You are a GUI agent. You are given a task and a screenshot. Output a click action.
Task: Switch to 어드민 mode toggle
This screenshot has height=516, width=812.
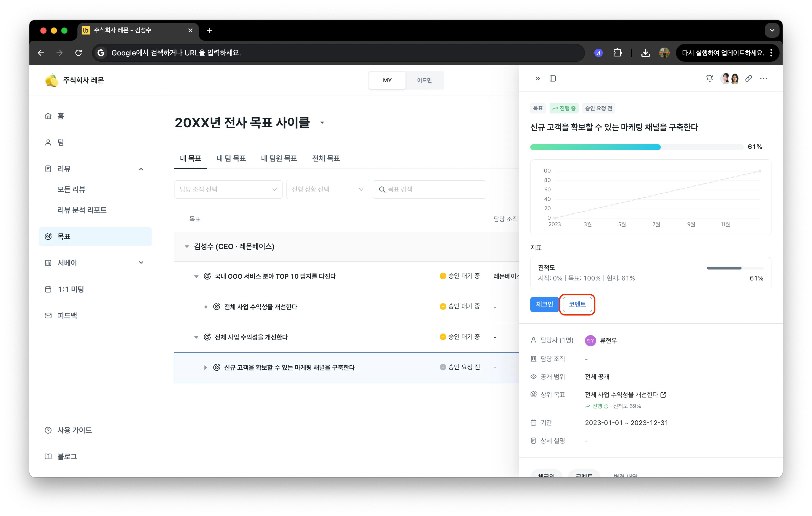(424, 80)
